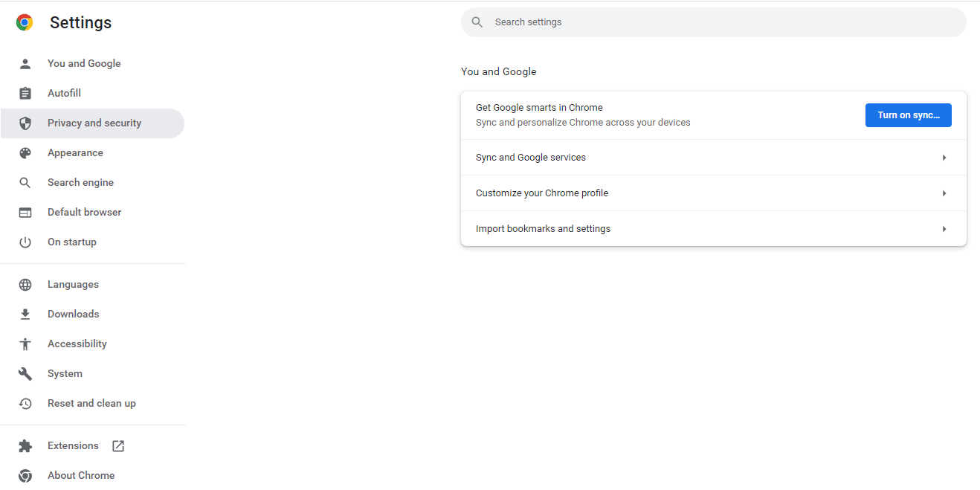Click the On startup power icon
The height and width of the screenshot is (490, 980).
click(25, 242)
